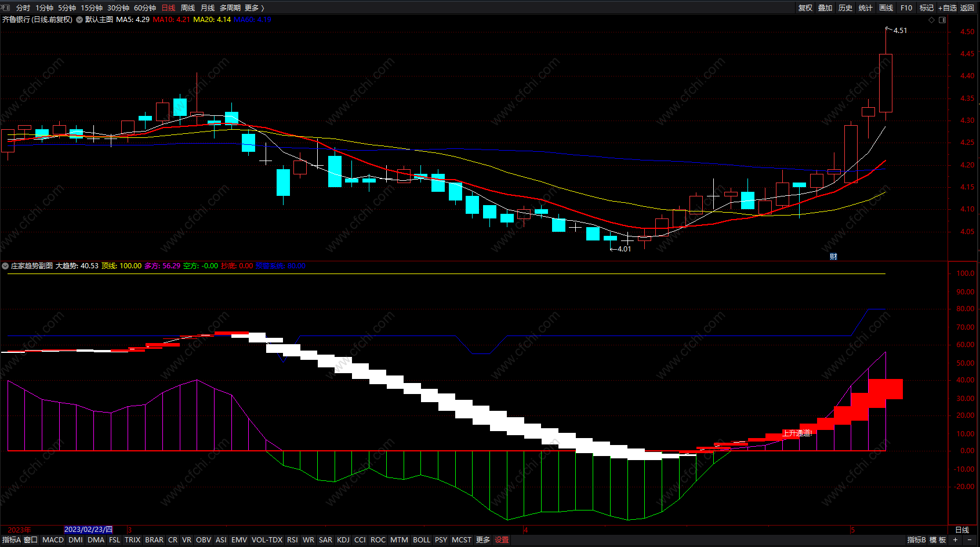
Task: Select the FSL indicator
Action: (115, 539)
